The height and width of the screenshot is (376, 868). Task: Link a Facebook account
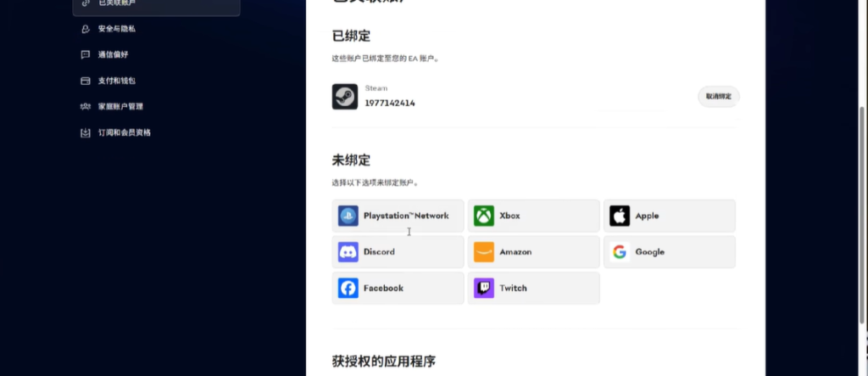[398, 289]
